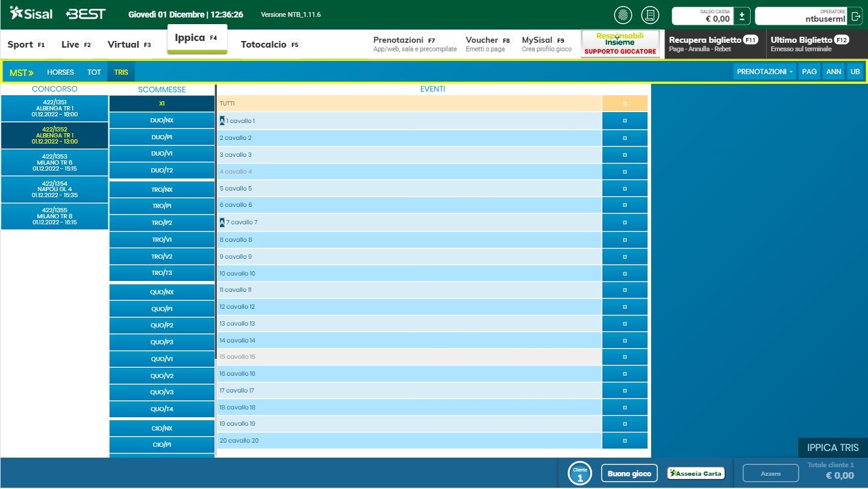Click the MST arrows shortcut
This screenshot has width=868, height=489.
(22, 72)
